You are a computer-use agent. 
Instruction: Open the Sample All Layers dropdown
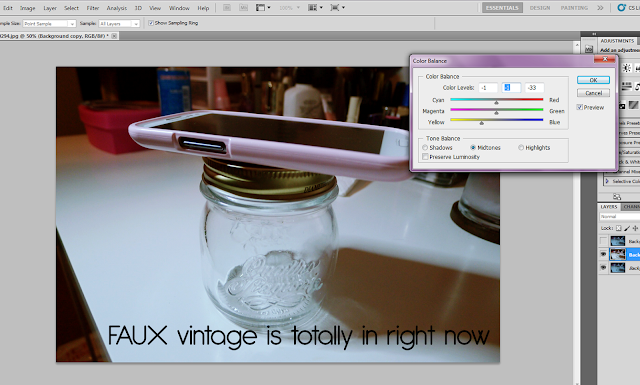tap(119, 24)
